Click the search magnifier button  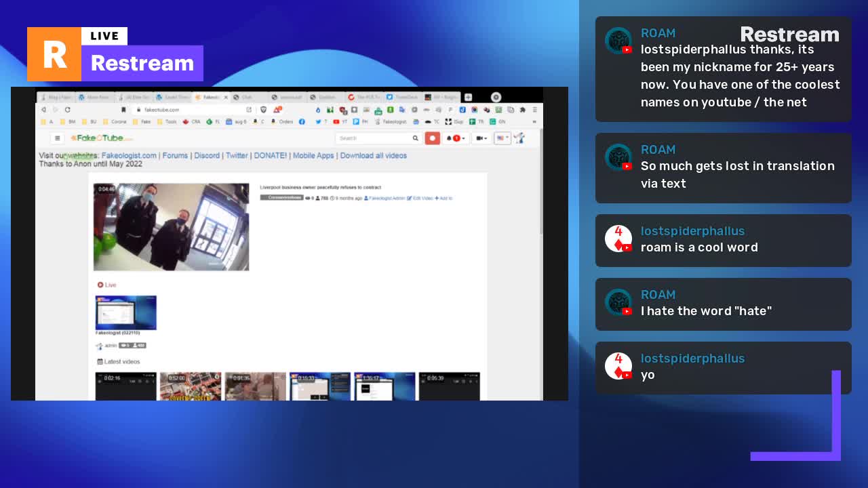[x=416, y=138]
